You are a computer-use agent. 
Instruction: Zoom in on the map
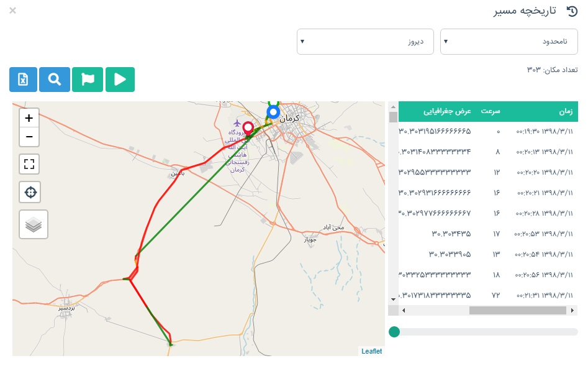pos(29,117)
